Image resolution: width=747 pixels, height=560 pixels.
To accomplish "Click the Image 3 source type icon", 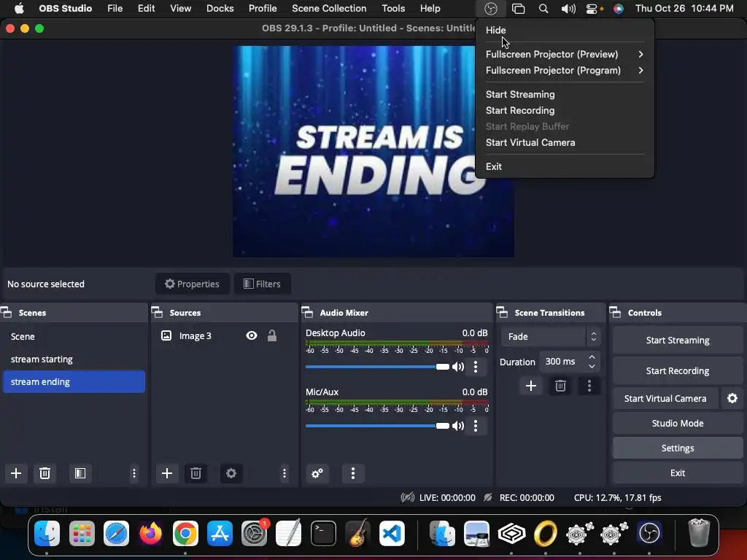I will [166, 335].
